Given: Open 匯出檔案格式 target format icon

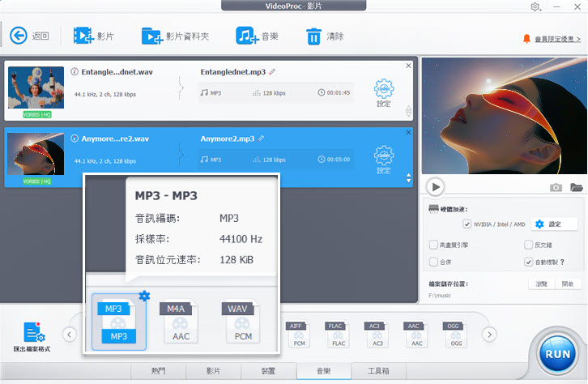Looking at the screenshot, I should pos(32,337).
